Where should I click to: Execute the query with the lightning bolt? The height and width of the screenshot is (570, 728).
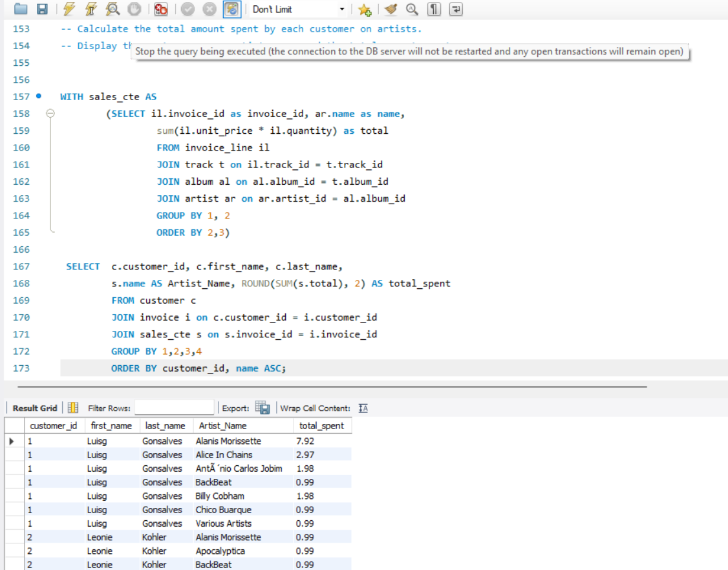point(69,9)
